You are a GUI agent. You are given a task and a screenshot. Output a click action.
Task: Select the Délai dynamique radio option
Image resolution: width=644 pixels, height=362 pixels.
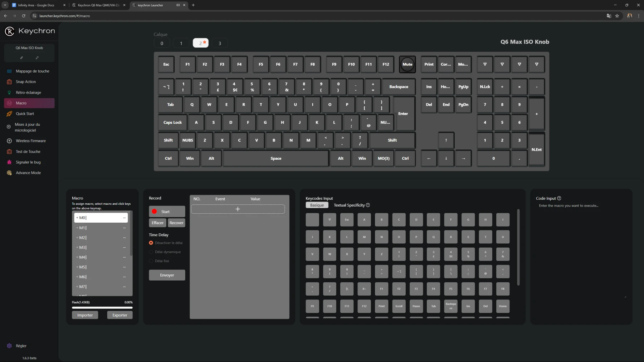pos(151,252)
